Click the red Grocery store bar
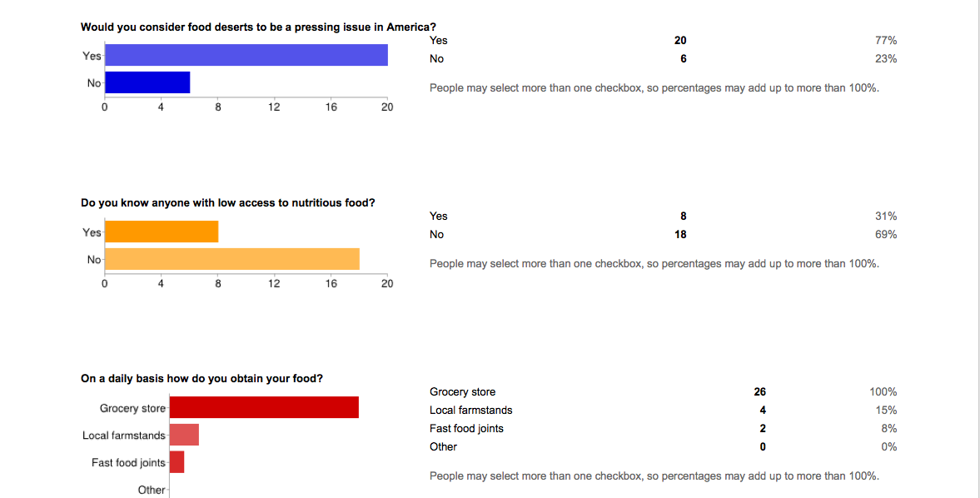The height and width of the screenshot is (498, 980). tap(264, 407)
